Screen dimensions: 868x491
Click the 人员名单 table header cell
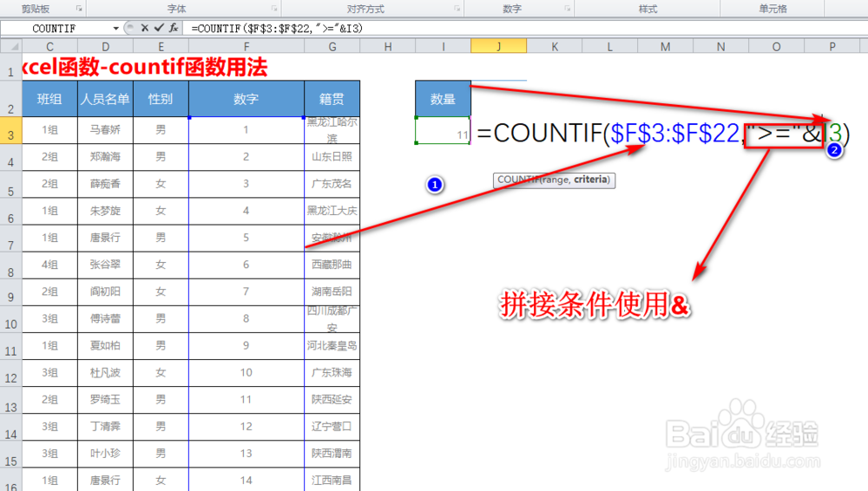click(105, 99)
